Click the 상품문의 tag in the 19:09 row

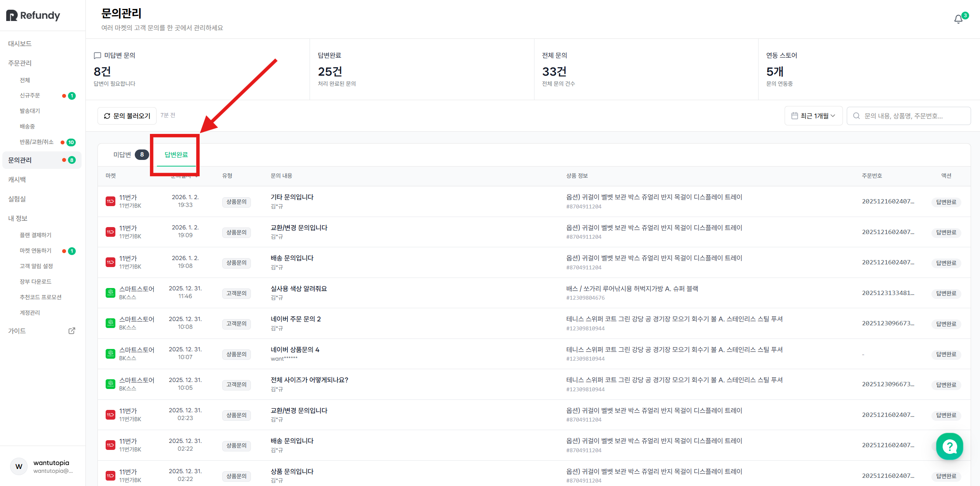click(237, 233)
